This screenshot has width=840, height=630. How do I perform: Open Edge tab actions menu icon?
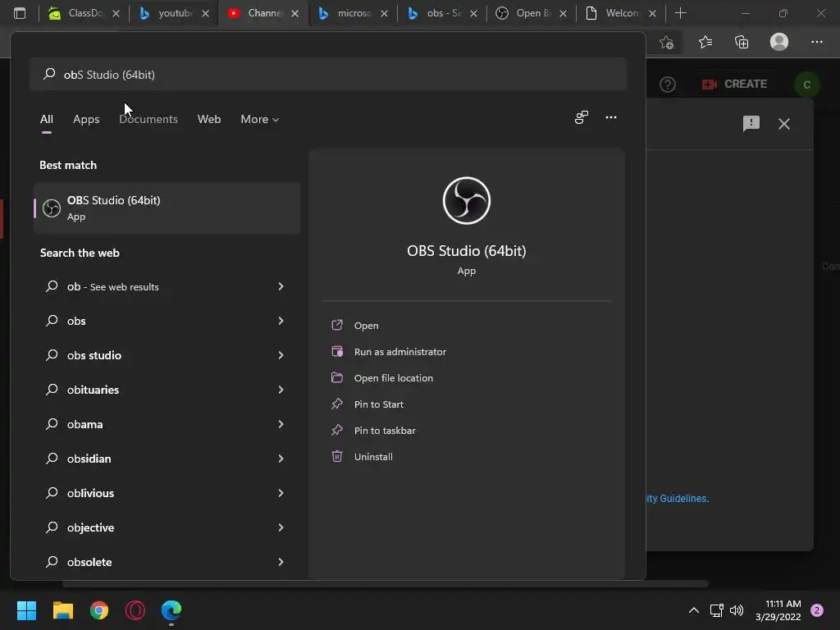tap(20, 13)
